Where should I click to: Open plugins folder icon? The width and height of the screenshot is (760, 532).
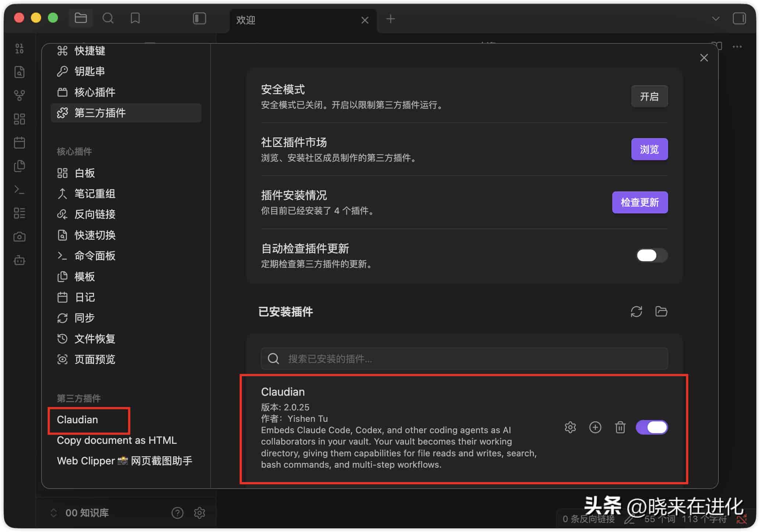[x=661, y=312]
